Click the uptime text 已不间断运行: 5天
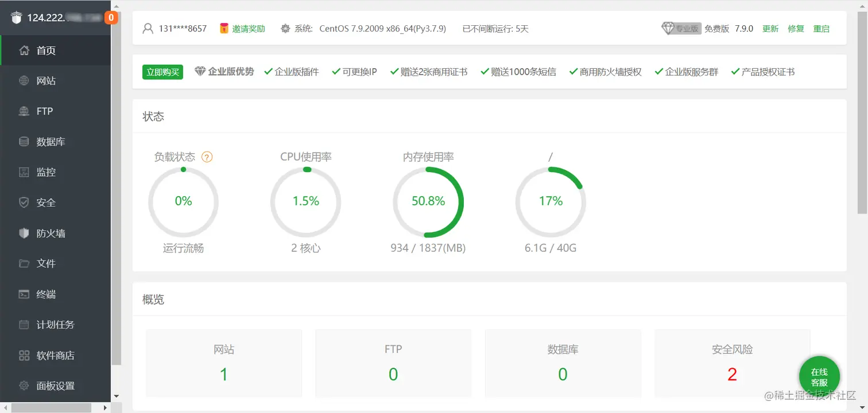This screenshot has width=868, height=413. click(495, 29)
